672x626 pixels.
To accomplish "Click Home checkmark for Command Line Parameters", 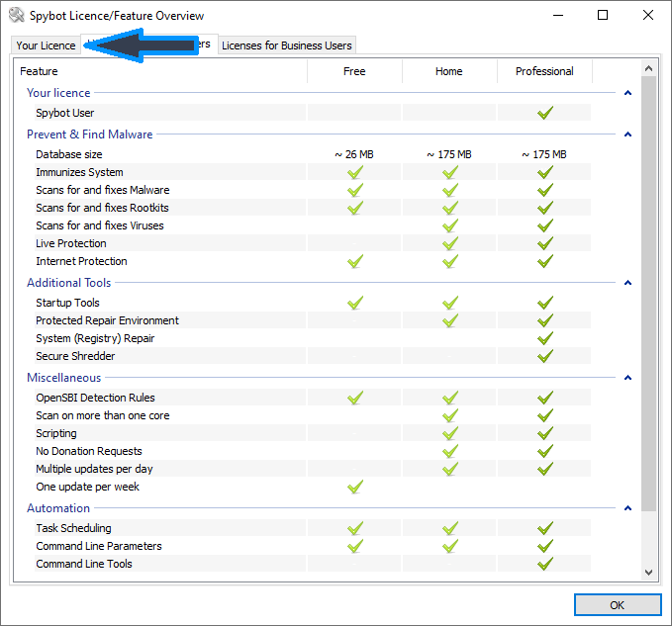I will [x=450, y=546].
